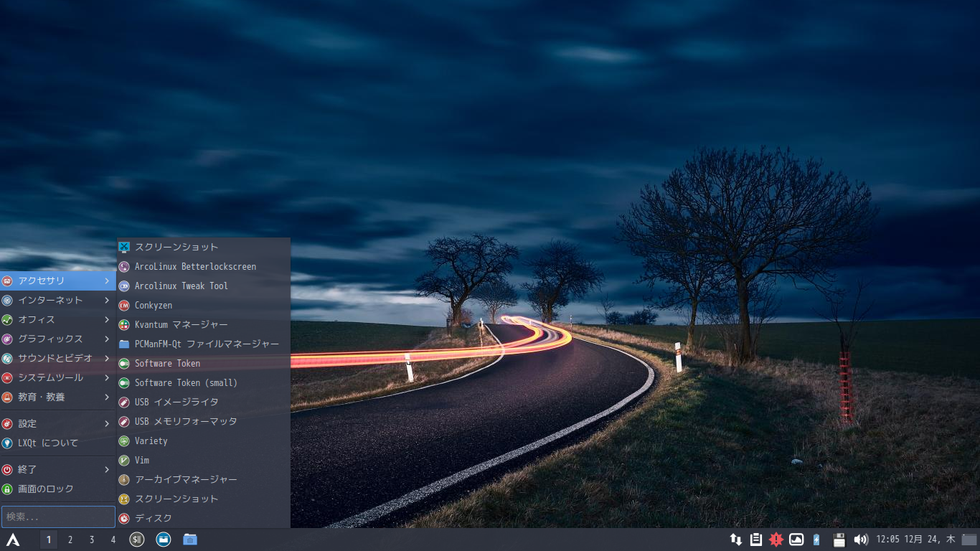The height and width of the screenshot is (551, 980).
Task: Open Arcolinux Tweak Tool
Action: click(204, 286)
